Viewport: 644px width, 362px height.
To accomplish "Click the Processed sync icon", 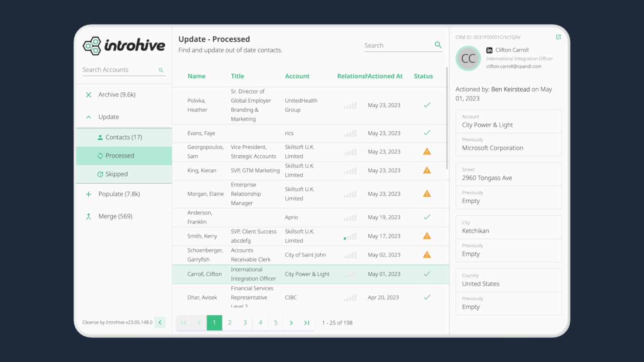I will (100, 156).
